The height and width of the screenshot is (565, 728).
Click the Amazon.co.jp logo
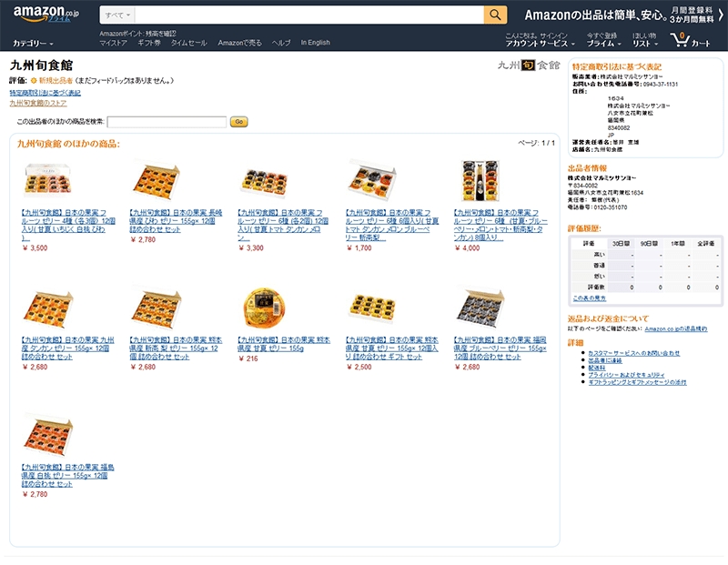tap(46, 14)
